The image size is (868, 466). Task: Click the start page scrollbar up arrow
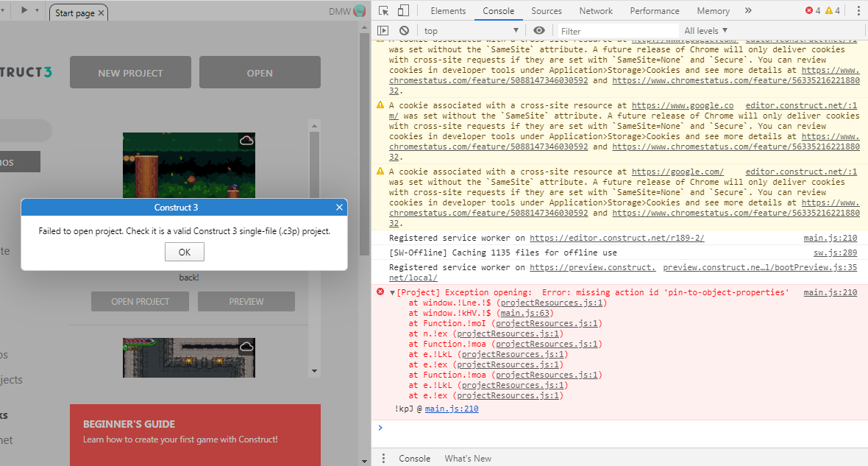(x=364, y=27)
